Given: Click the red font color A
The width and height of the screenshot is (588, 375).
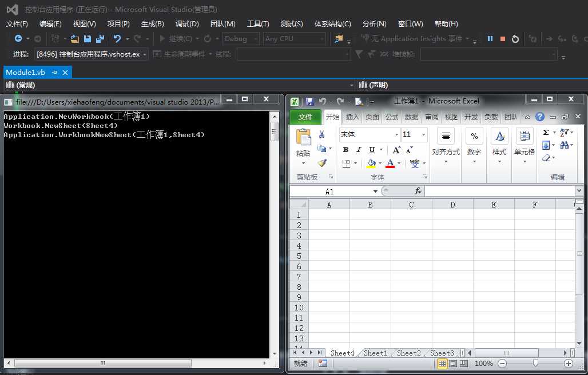Looking at the screenshot, I should 390,163.
